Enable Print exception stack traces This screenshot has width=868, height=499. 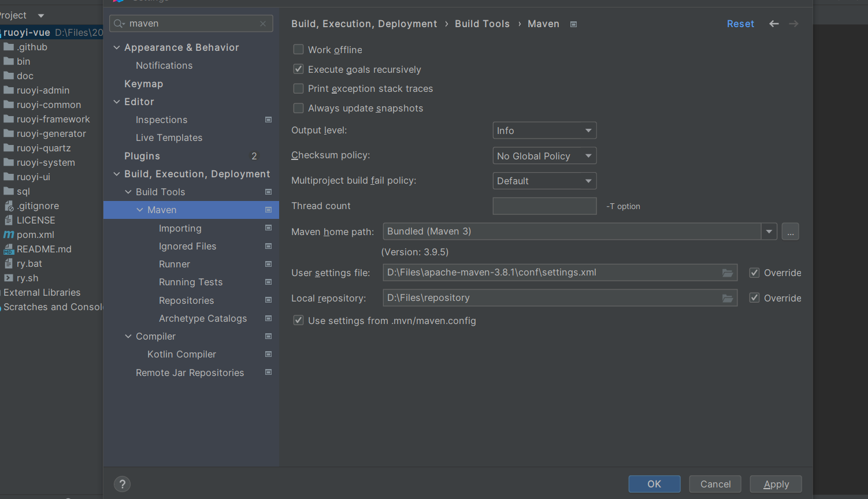[x=298, y=88]
